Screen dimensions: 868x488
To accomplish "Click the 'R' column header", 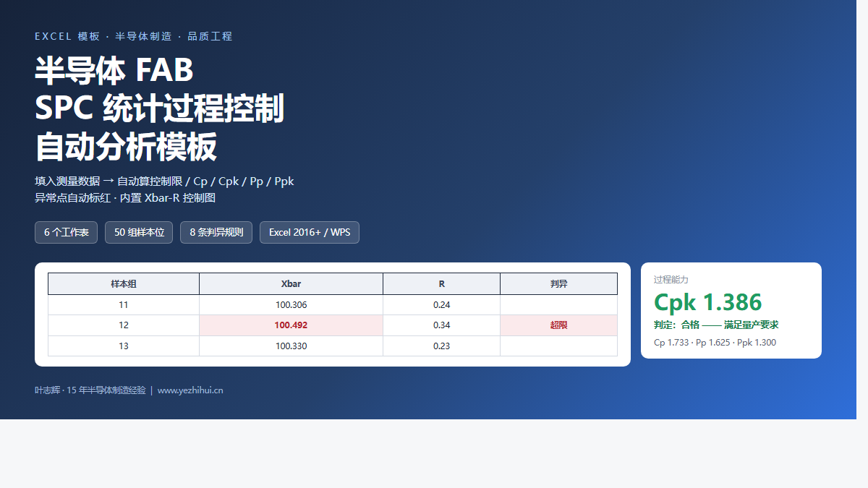I will (442, 284).
